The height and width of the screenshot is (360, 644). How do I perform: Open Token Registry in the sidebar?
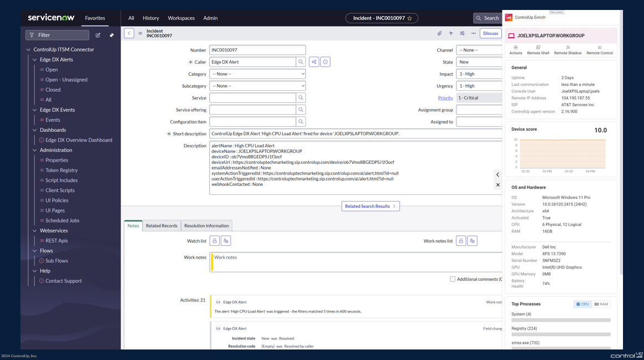point(61,171)
